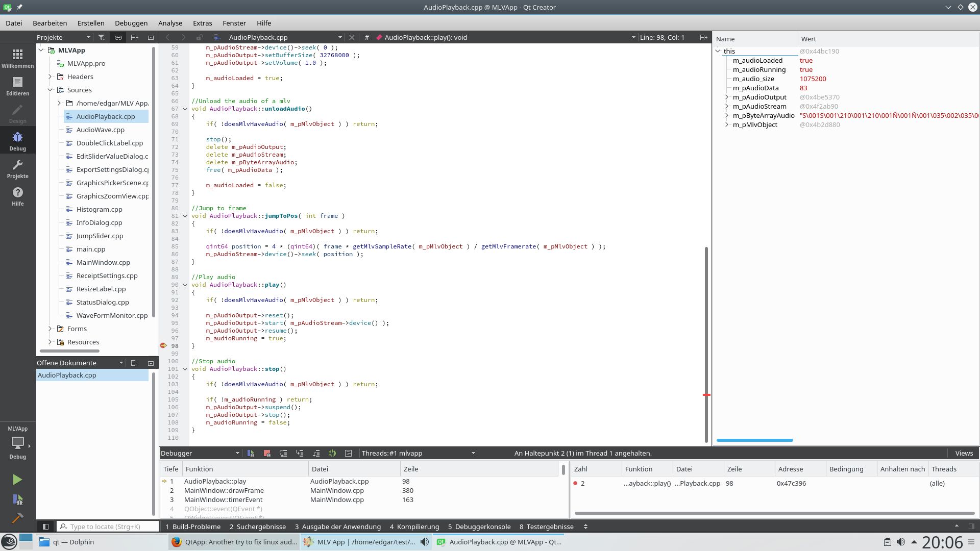Screen dimensions: 980x551
Task: Switch to Editieren mode in the sidebar
Action: (x=17, y=86)
